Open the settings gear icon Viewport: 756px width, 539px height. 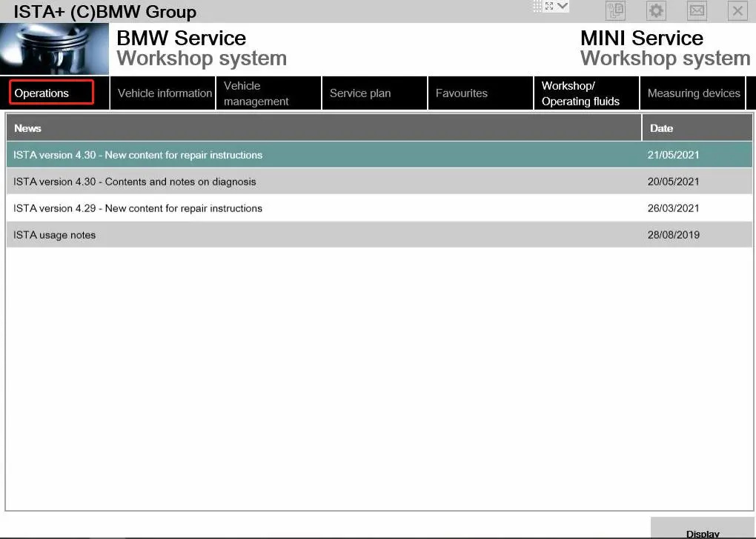[656, 10]
